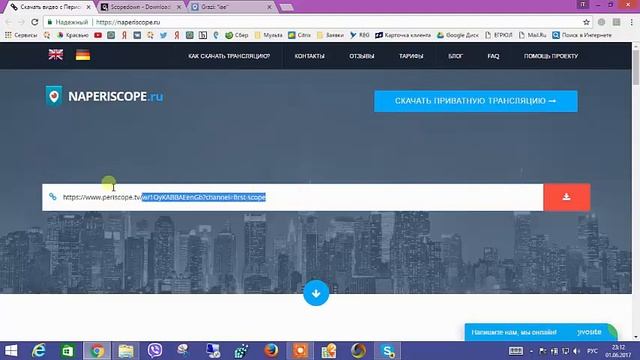Viewport: 640px width, 360px height.
Task: Click periscope URL input field
Action: (293, 197)
